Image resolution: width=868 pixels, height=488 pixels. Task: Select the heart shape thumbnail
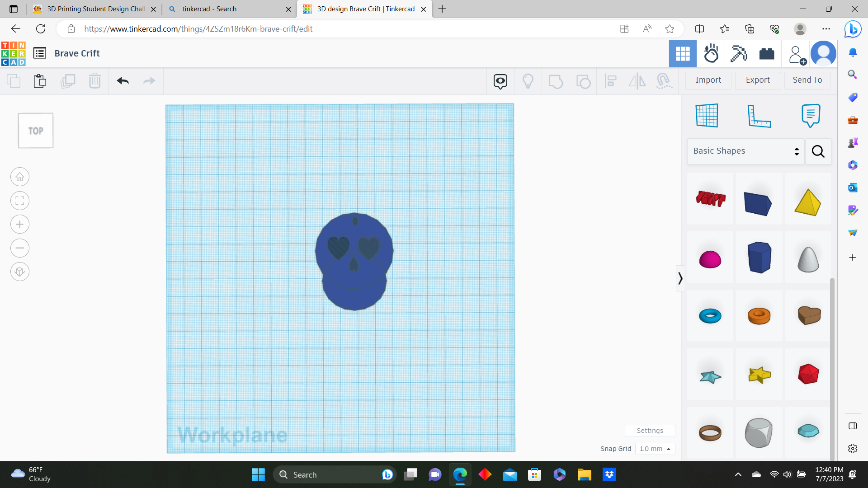809,315
